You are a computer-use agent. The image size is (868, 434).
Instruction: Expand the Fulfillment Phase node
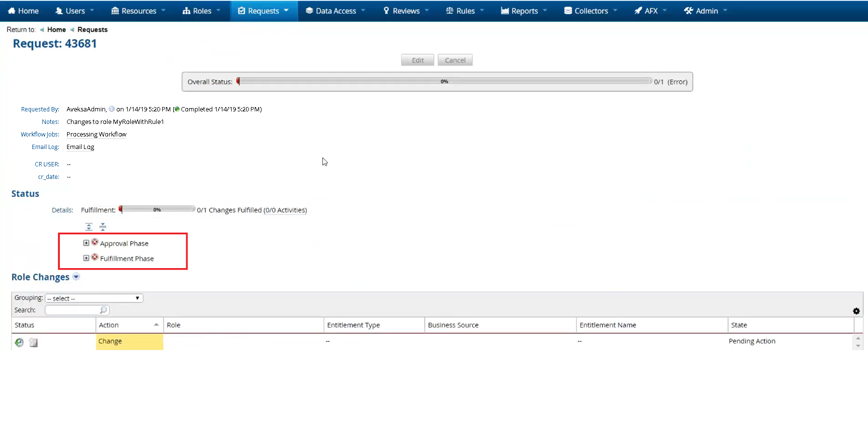[x=86, y=258]
